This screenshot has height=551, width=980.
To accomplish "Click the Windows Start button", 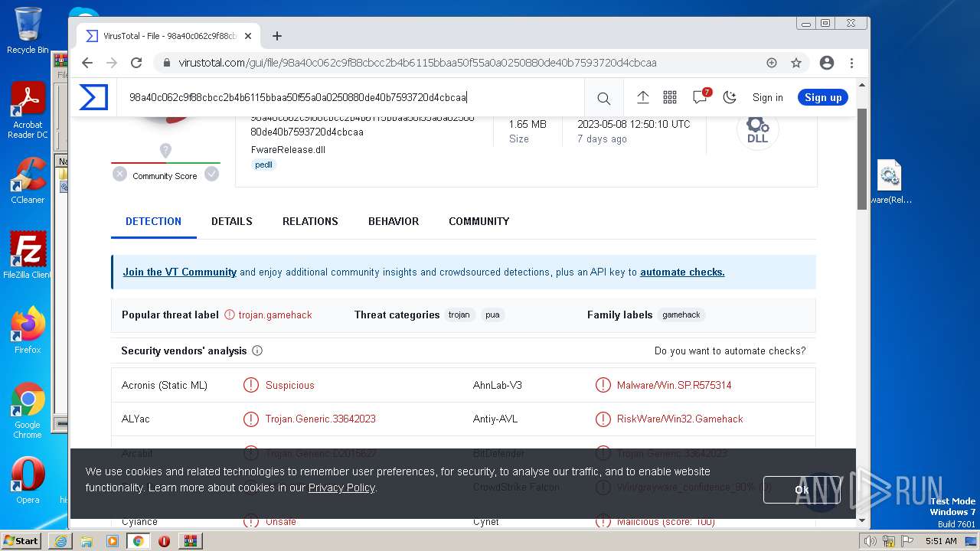I will (21, 540).
